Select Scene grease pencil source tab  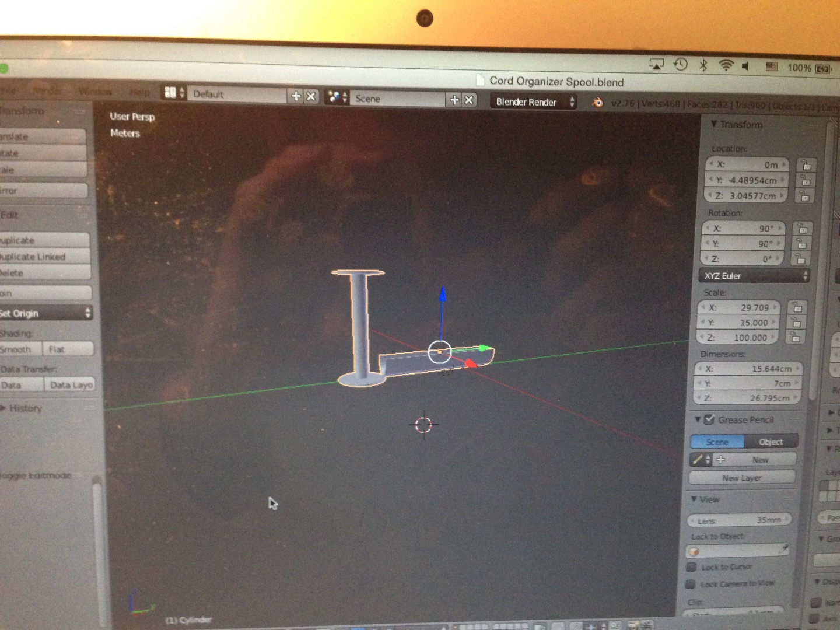point(717,442)
